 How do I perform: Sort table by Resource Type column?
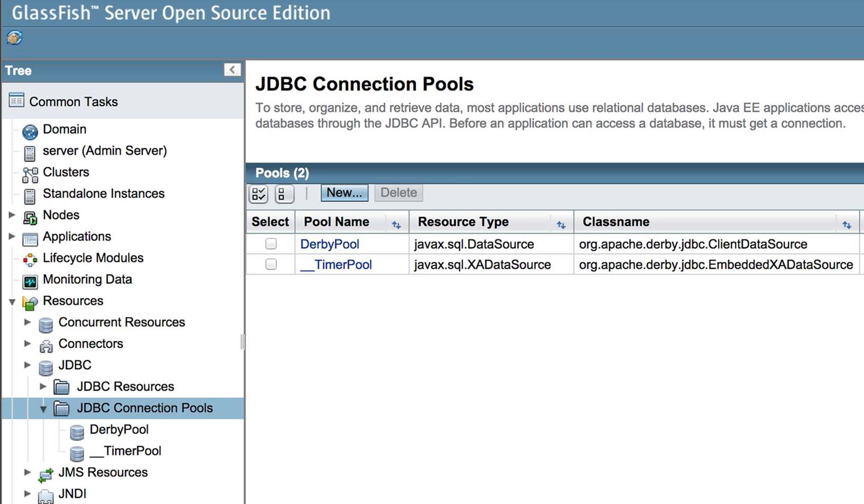pos(561,225)
